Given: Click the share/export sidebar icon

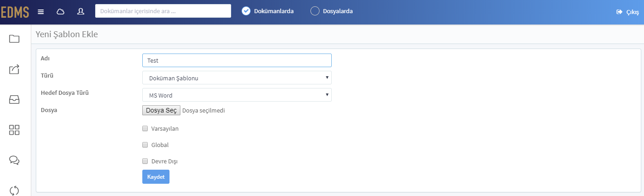Looking at the screenshot, I should [x=14, y=69].
